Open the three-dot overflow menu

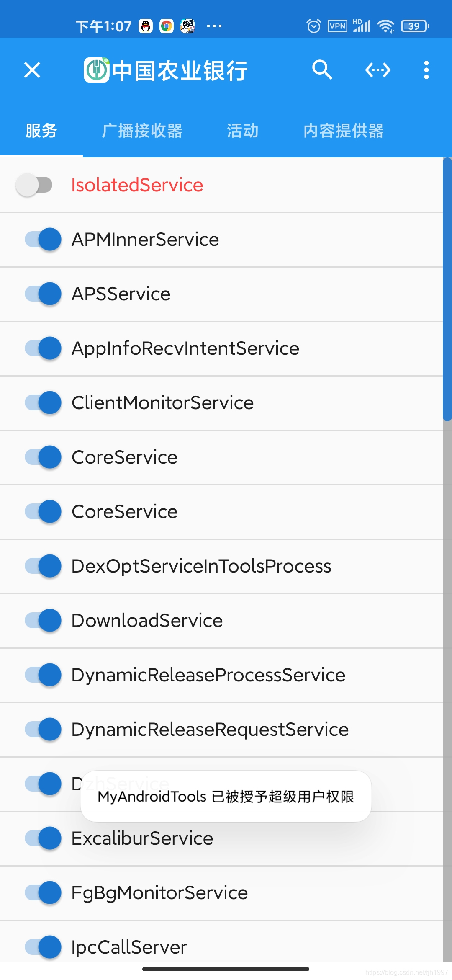(426, 70)
